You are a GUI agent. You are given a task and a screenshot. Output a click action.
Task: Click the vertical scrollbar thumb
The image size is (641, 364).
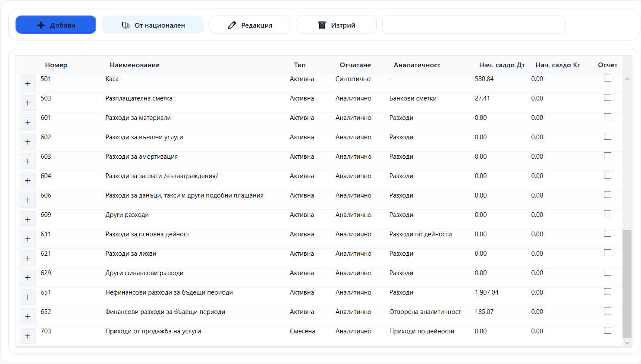(627, 284)
